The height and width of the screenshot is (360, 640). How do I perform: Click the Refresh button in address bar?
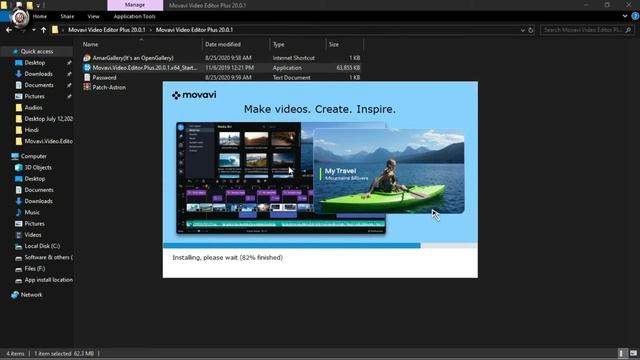coord(531,30)
